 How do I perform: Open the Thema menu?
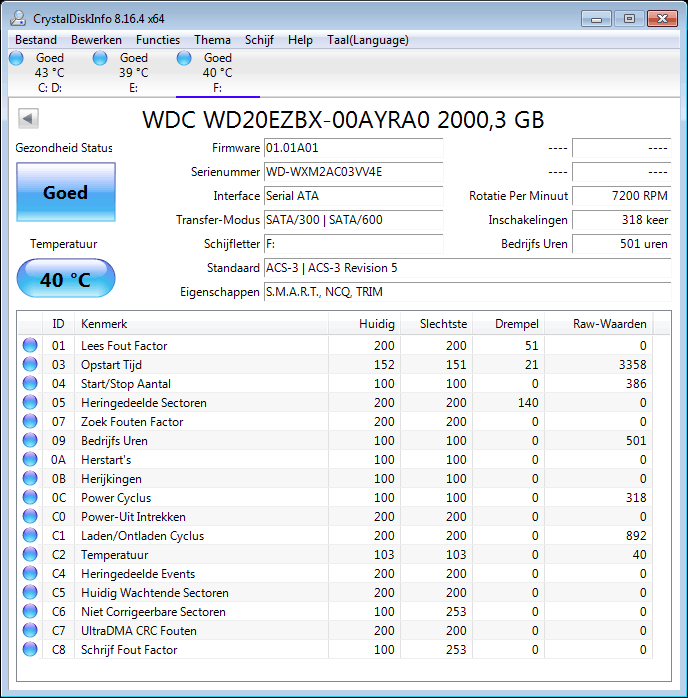212,40
